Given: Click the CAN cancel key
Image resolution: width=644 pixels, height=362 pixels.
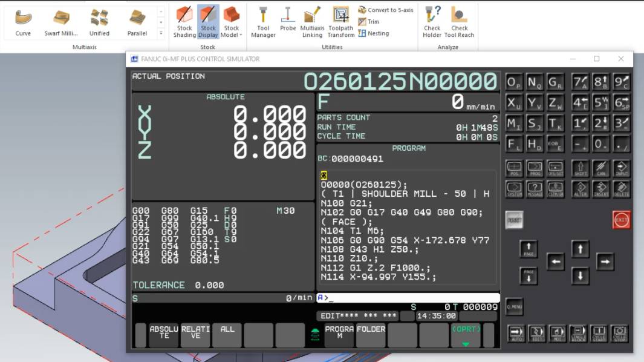Looking at the screenshot, I should pos(601,168).
